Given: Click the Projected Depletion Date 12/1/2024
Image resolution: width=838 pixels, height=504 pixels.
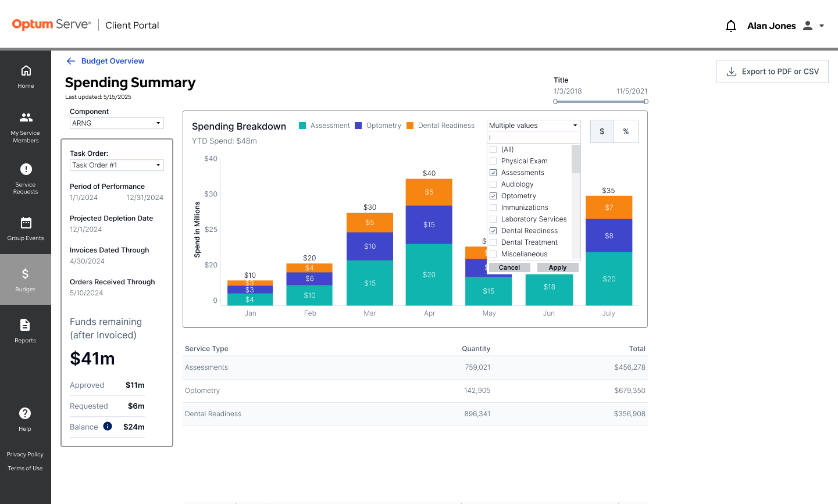Looking at the screenshot, I should [86, 230].
